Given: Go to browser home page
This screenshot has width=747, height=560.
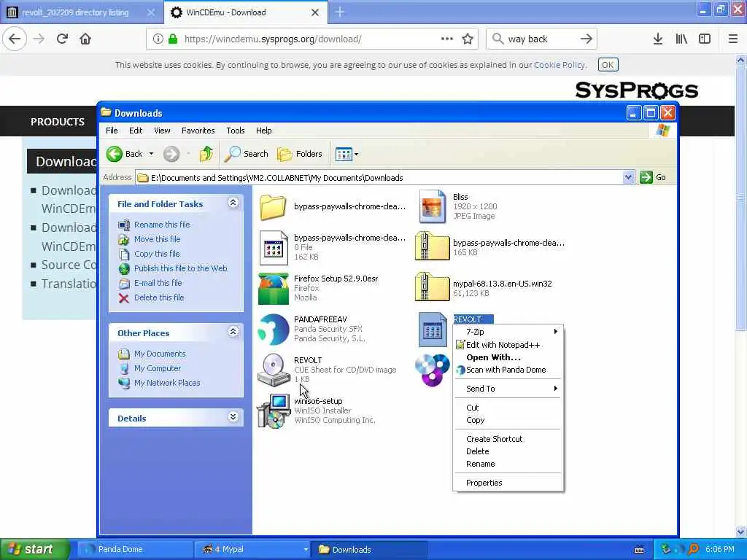Looking at the screenshot, I should [x=85, y=39].
